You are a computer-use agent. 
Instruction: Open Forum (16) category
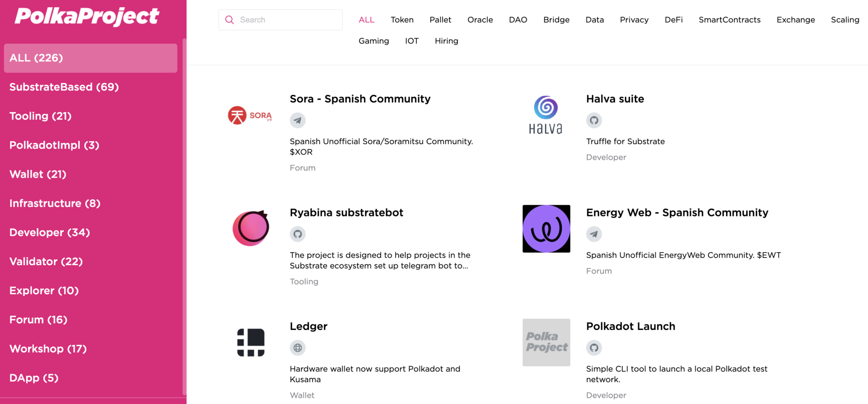(90, 320)
